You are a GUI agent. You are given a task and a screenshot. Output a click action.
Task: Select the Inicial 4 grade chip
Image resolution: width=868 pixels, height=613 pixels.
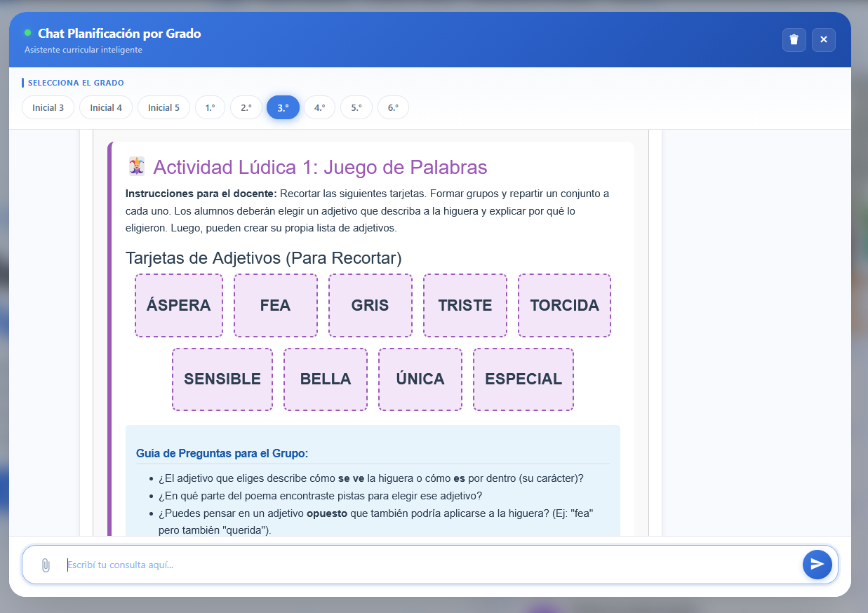point(105,107)
